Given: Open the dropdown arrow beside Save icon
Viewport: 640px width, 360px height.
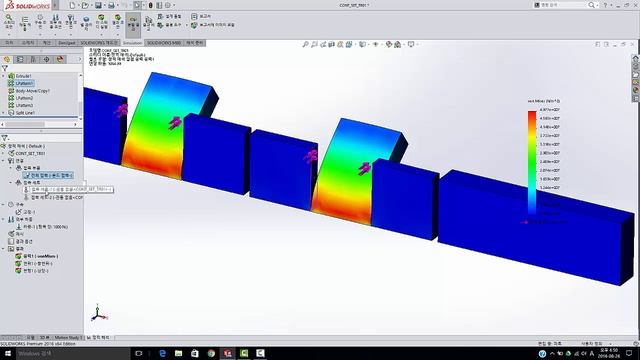Looking at the screenshot, I should [104, 5].
